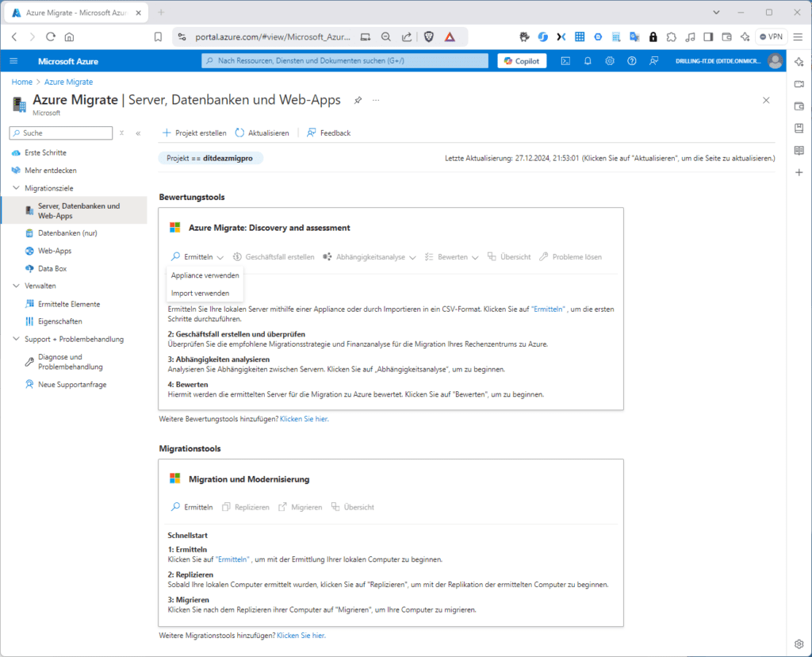Click Projekt erstellen in the toolbar
Screen dimensions: 812x657
point(194,133)
